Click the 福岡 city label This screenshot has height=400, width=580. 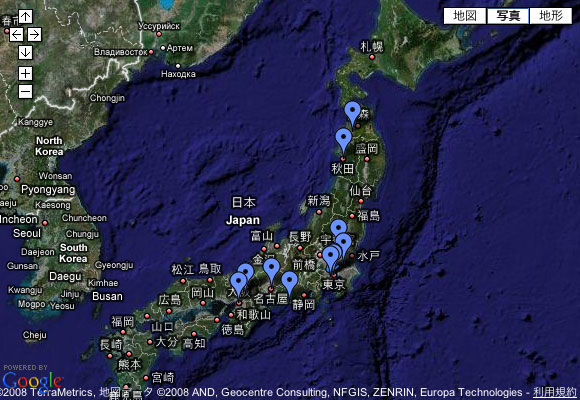point(123,321)
